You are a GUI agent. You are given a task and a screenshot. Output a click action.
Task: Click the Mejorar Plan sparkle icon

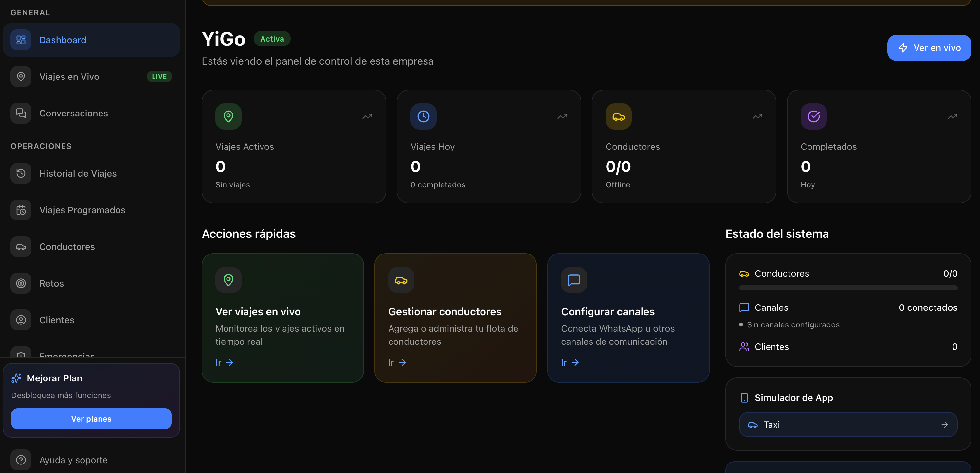[16, 378]
